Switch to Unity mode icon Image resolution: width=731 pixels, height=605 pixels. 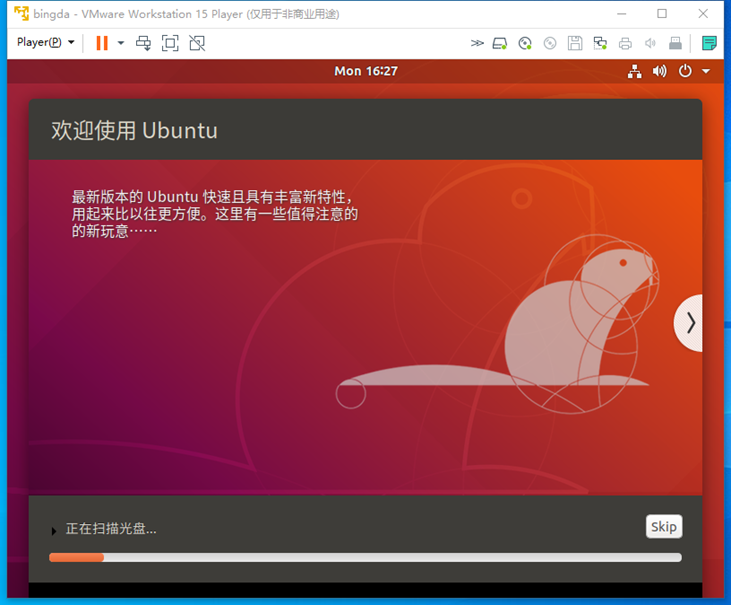(x=197, y=43)
